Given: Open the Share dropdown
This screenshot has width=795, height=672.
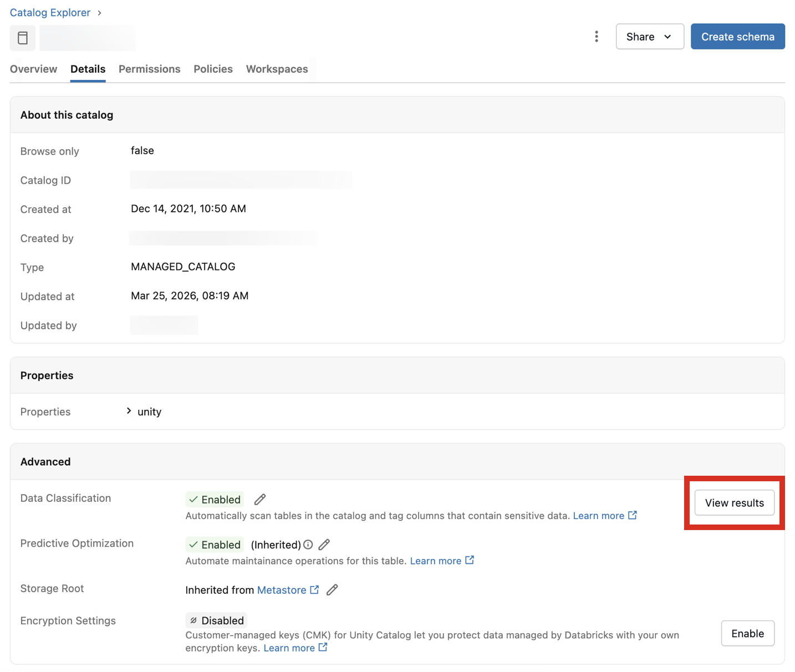Looking at the screenshot, I should 649,36.
